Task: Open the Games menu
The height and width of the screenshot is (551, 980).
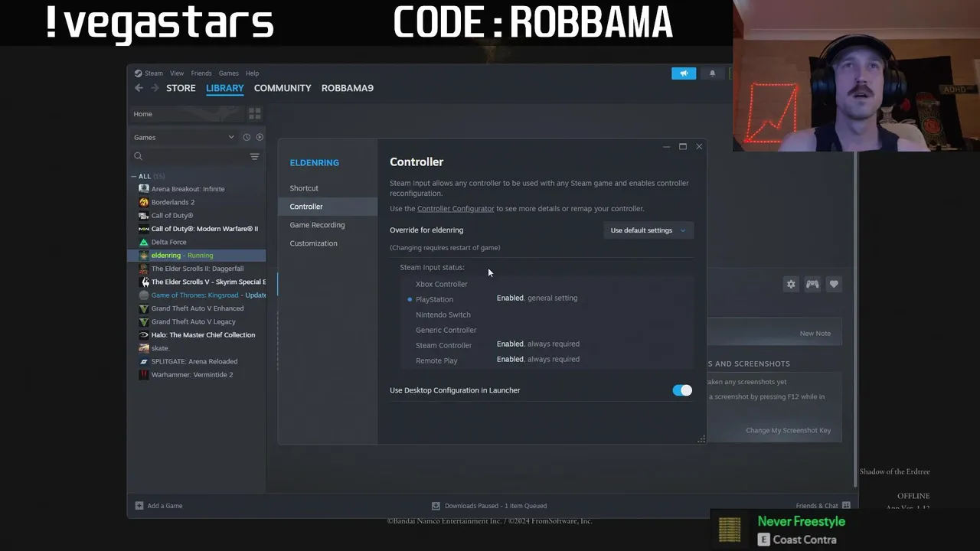Action: pyautogui.click(x=228, y=73)
